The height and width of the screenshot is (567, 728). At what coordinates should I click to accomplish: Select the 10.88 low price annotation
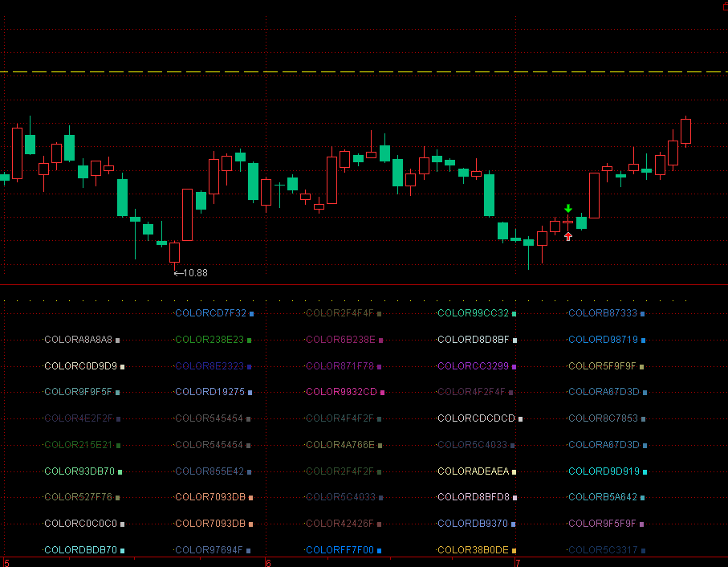(191, 273)
